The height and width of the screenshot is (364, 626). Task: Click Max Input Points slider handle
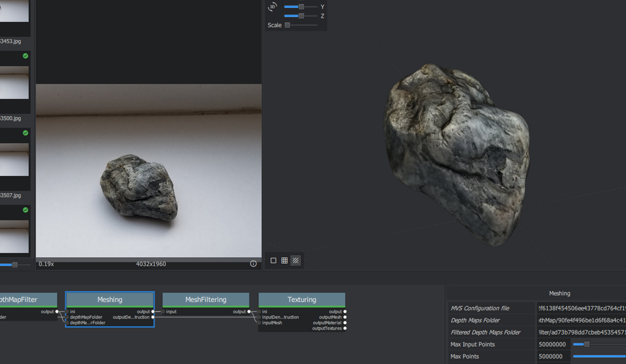(586, 344)
